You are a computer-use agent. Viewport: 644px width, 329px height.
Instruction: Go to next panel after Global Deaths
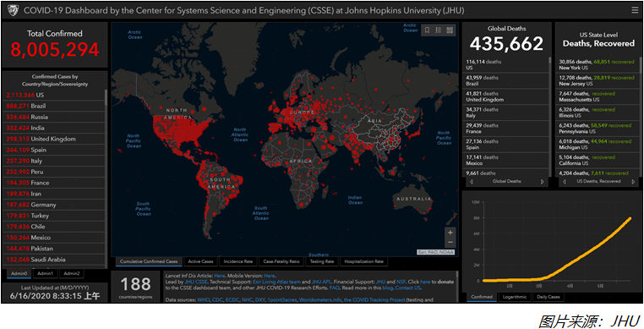542,181
